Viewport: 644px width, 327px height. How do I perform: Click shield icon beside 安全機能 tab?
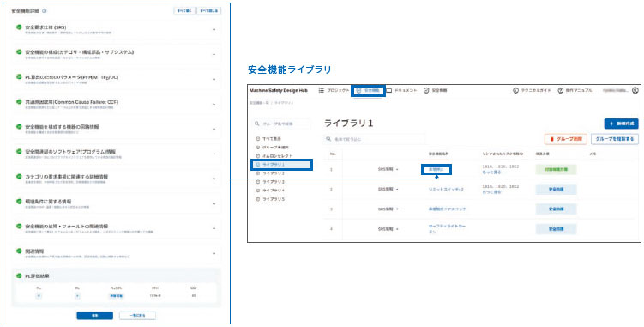click(x=358, y=90)
